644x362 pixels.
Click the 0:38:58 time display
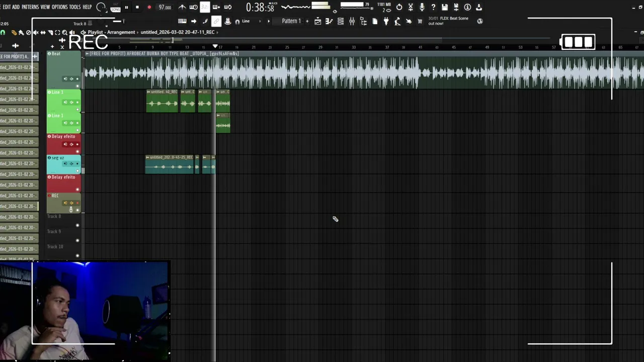260,8
